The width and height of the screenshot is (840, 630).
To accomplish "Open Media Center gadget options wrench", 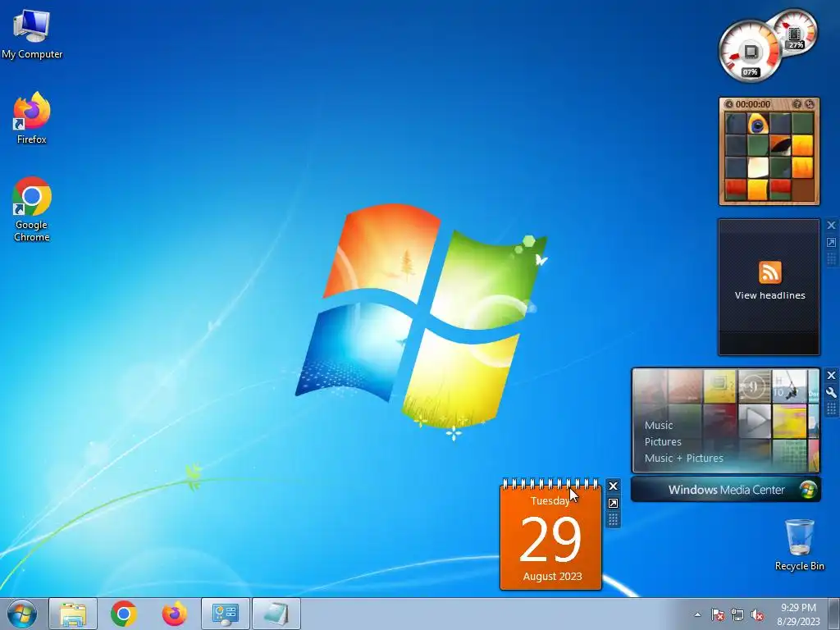I will click(x=832, y=393).
